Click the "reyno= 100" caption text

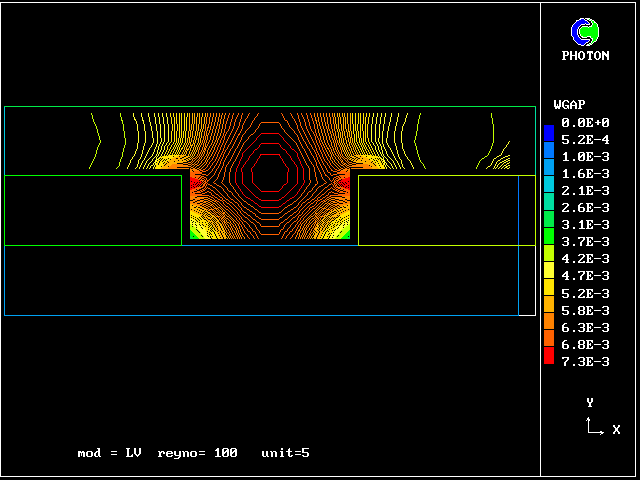click(x=197, y=453)
